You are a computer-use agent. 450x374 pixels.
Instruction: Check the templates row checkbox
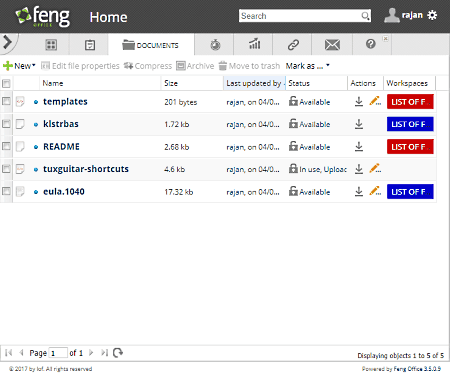pos(6,101)
